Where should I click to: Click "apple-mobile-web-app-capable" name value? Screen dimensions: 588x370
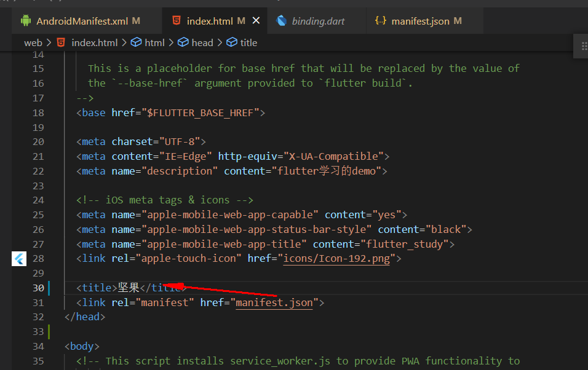pos(230,215)
